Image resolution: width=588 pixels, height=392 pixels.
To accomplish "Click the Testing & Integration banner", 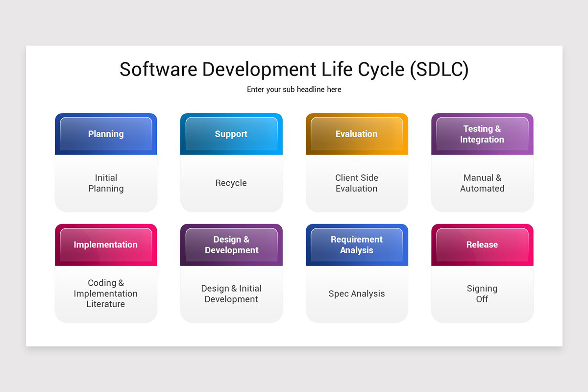I will tap(482, 134).
